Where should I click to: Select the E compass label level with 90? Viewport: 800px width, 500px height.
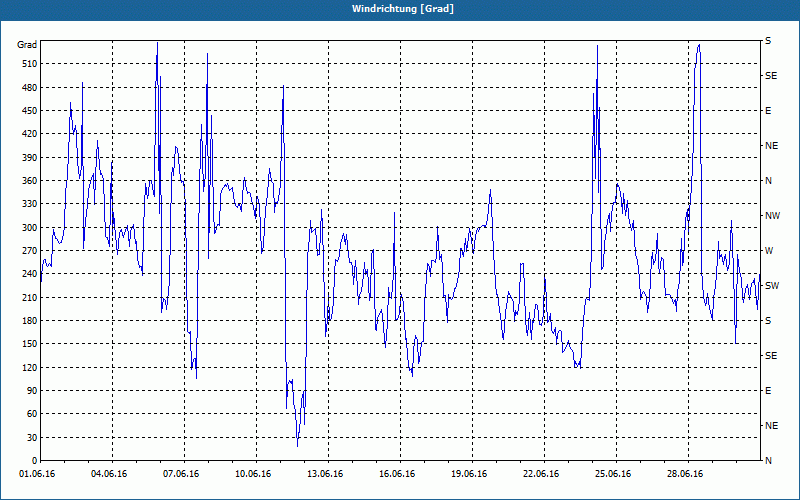768,391
